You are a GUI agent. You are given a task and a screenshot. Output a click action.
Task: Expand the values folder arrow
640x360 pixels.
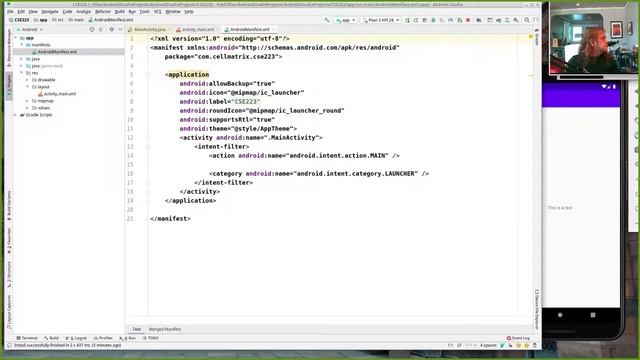pos(28,108)
